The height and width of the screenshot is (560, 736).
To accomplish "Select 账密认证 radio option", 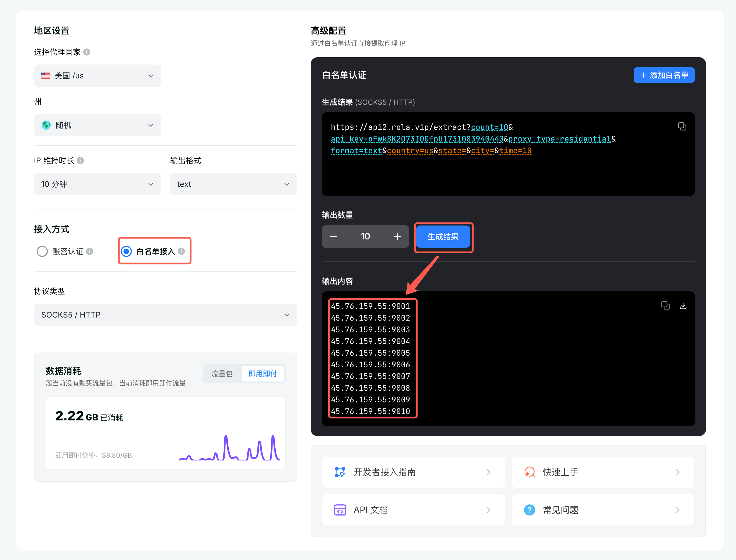I will 42,251.
